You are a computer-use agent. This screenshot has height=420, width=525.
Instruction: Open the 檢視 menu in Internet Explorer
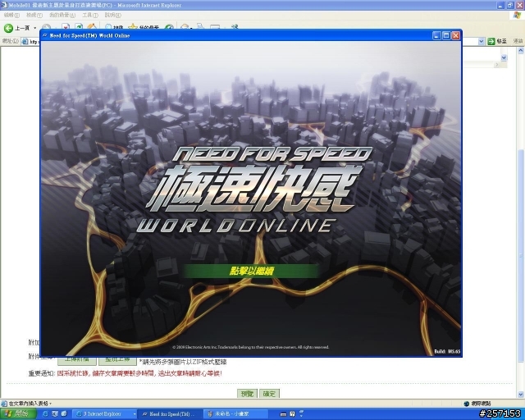(34, 15)
